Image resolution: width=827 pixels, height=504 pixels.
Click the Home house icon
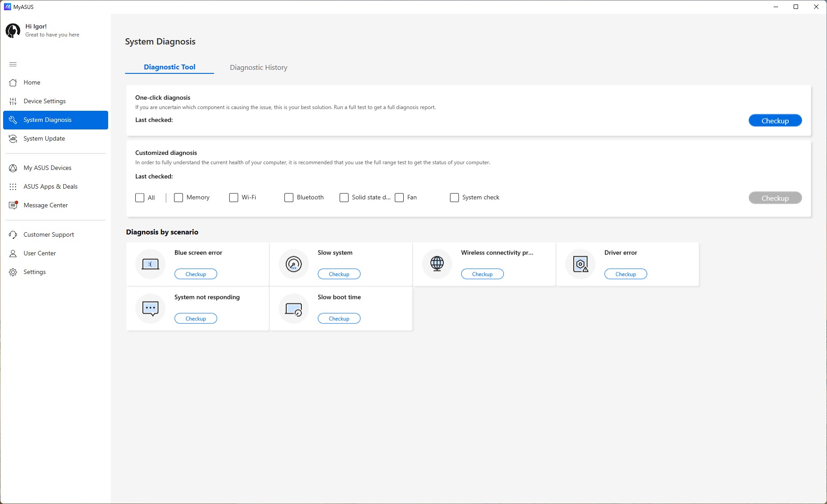click(x=13, y=82)
